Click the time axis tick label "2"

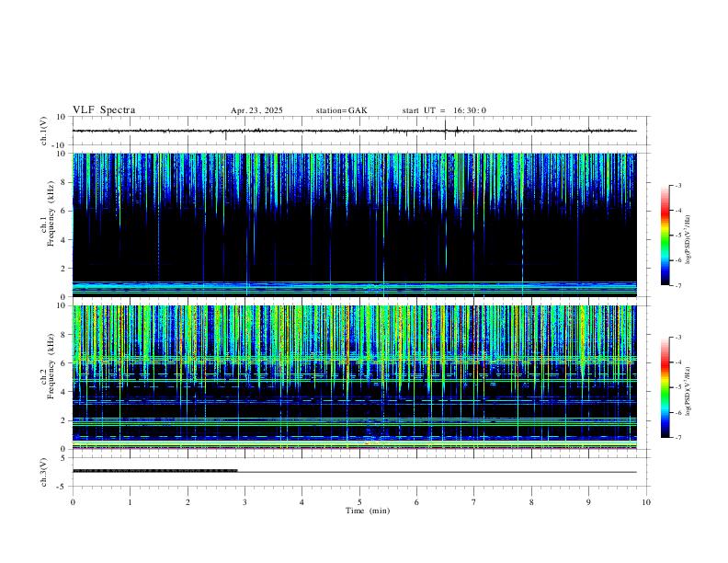pos(188,502)
